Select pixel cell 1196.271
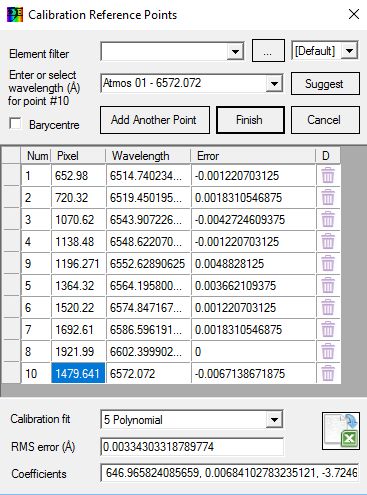The image size is (367, 495). tap(78, 263)
